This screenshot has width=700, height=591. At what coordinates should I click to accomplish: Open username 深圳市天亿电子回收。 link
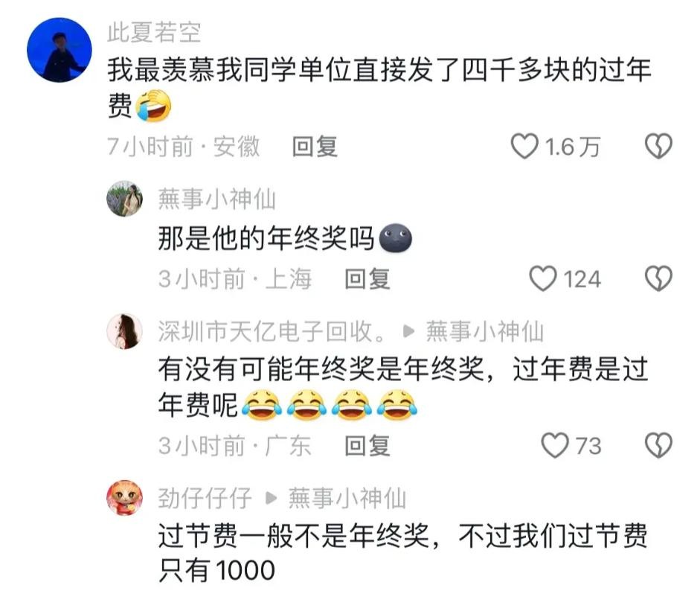273,331
